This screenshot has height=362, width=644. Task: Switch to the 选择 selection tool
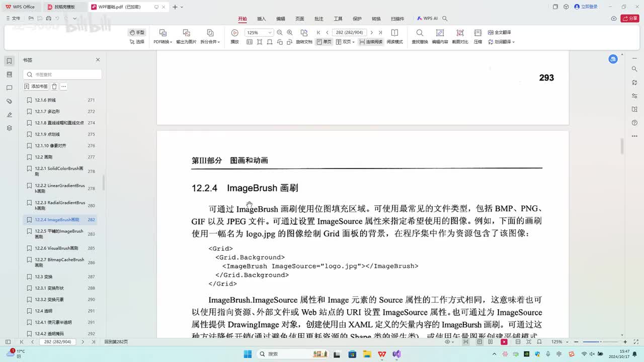(137, 42)
